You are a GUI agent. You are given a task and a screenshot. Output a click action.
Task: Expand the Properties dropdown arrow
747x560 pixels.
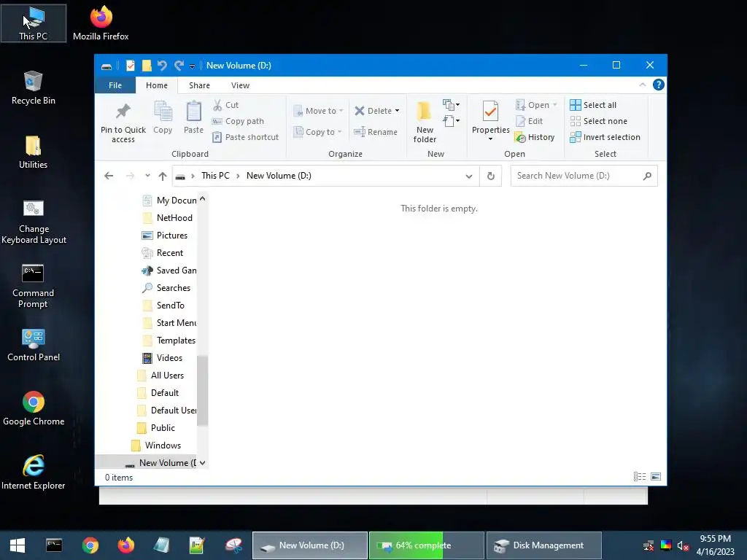tap(490, 139)
